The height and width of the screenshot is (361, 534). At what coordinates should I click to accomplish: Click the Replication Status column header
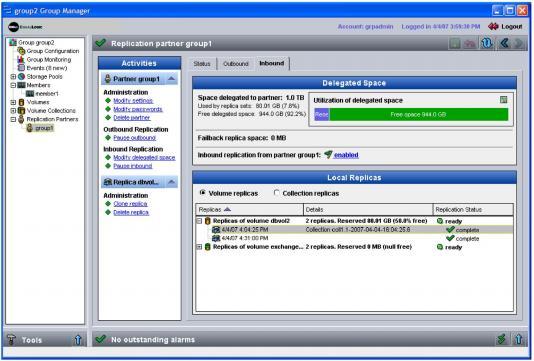pyautogui.click(x=473, y=209)
